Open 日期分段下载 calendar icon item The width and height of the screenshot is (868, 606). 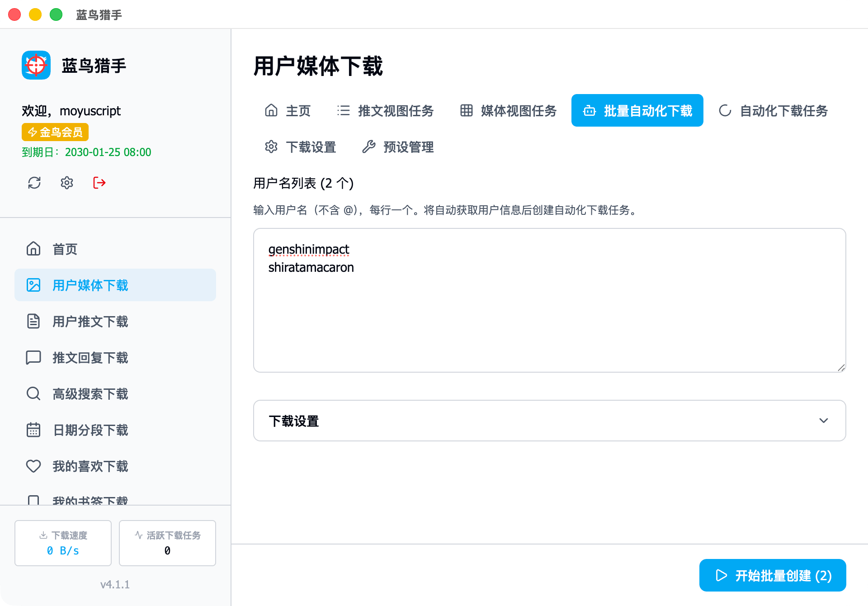tap(33, 430)
